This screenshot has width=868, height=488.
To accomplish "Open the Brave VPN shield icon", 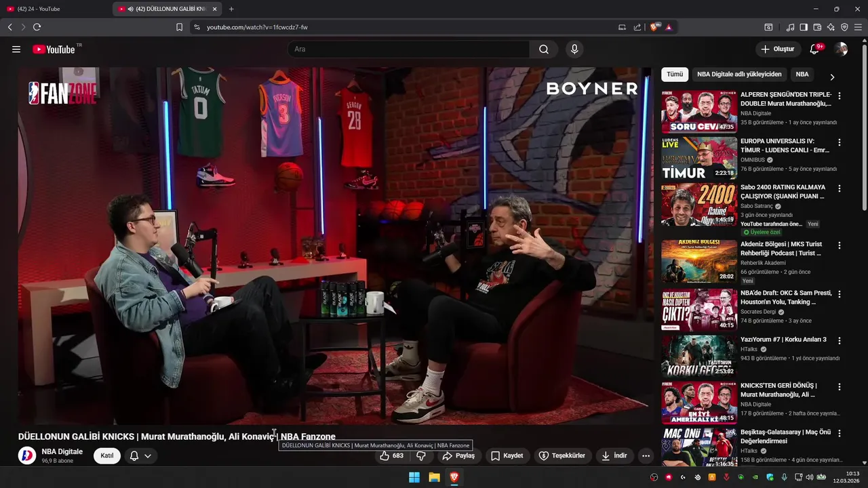I will click(844, 27).
